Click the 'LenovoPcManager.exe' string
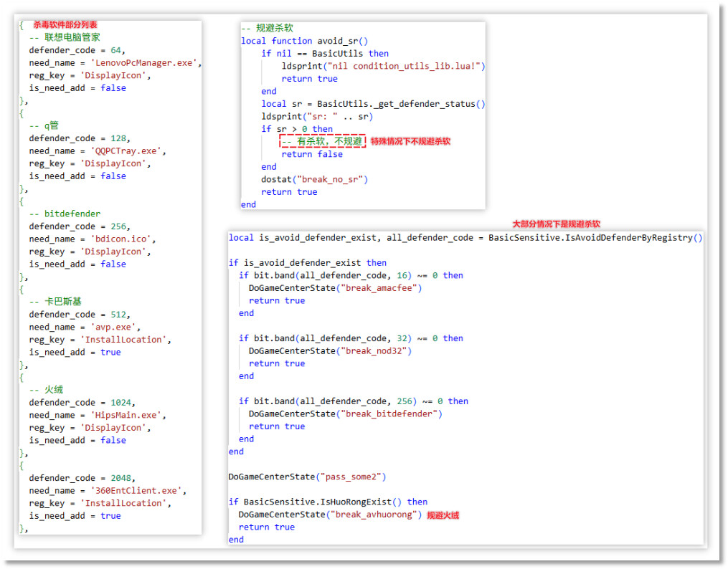This screenshot has height=569, width=728. pos(144,63)
